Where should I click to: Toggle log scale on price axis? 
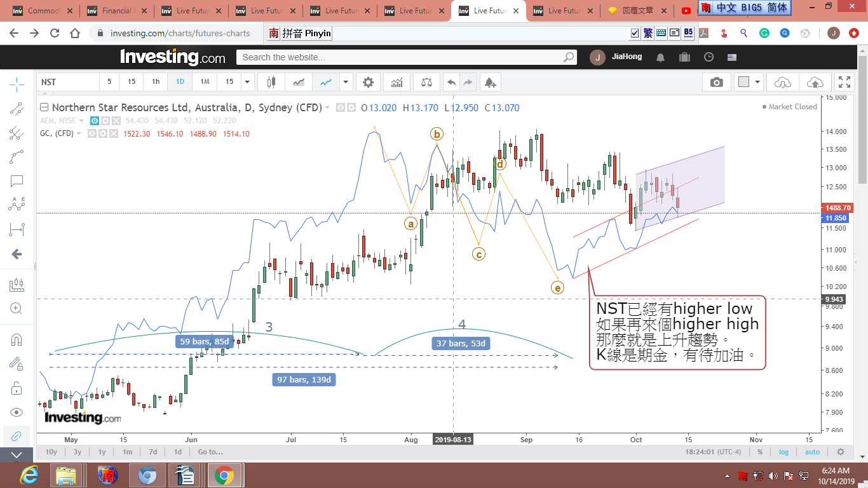click(x=784, y=452)
